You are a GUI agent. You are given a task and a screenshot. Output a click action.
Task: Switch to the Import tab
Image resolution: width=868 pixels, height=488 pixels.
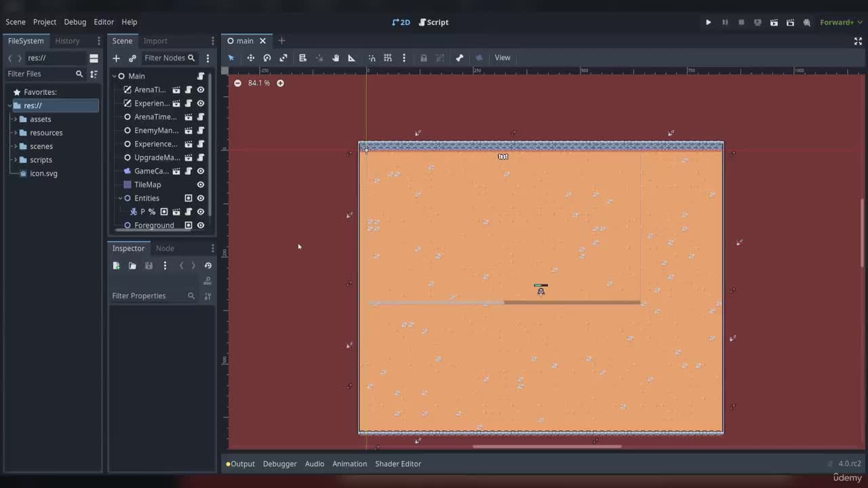[x=155, y=41]
